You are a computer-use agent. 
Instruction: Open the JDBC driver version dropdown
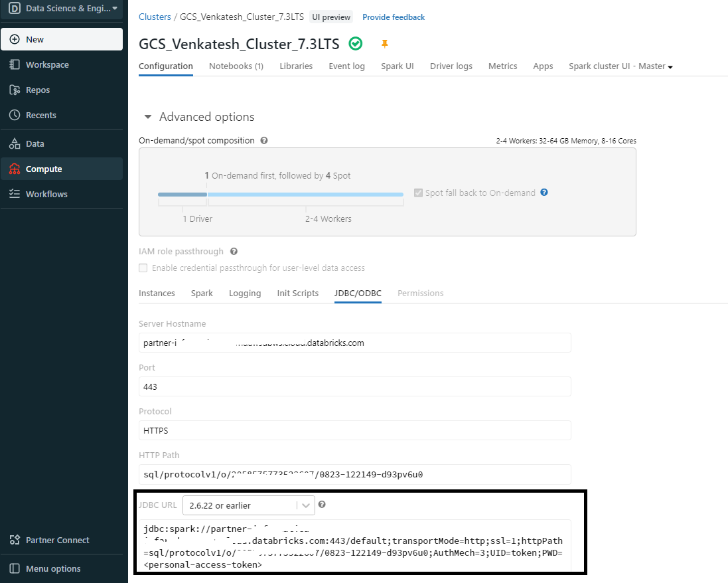(x=249, y=505)
